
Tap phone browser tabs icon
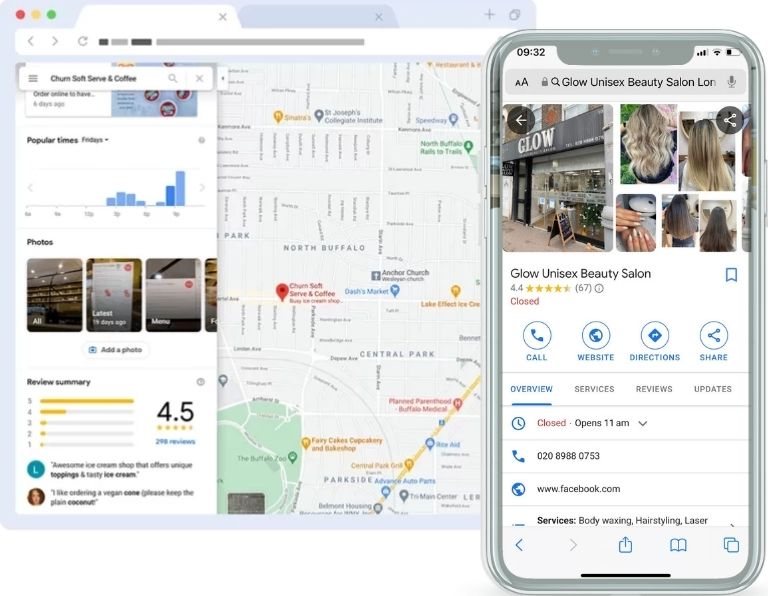pyautogui.click(x=731, y=545)
